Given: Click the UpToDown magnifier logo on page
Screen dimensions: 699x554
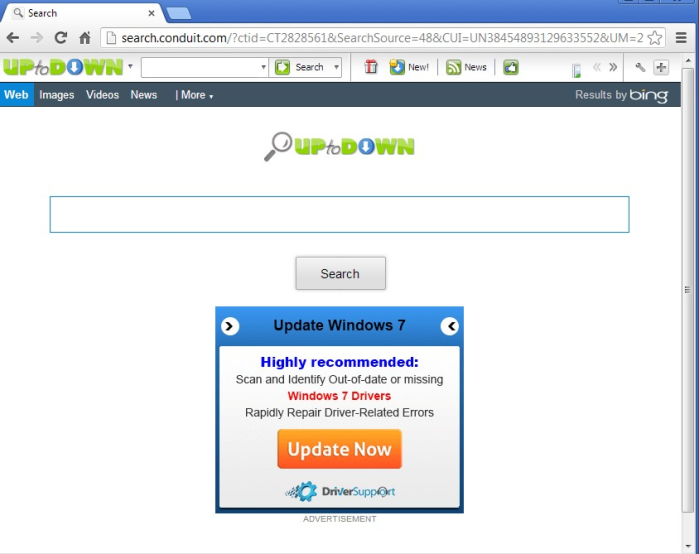Looking at the screenshot, I should [x=339, y=146].
